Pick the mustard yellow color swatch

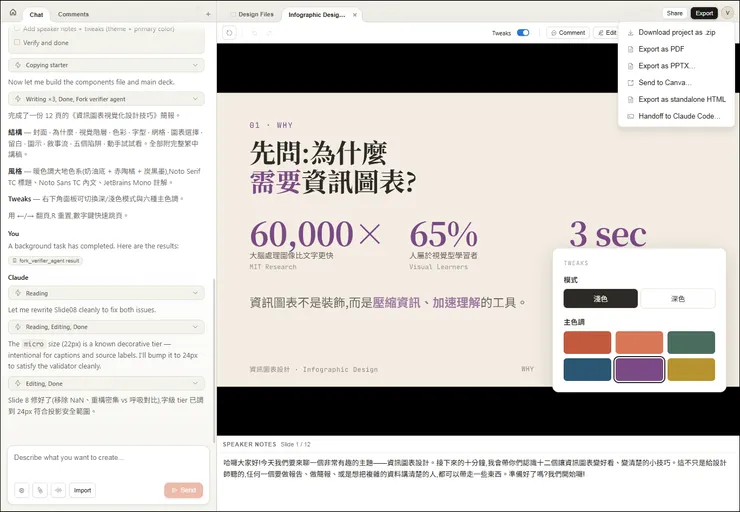(691, 369)
